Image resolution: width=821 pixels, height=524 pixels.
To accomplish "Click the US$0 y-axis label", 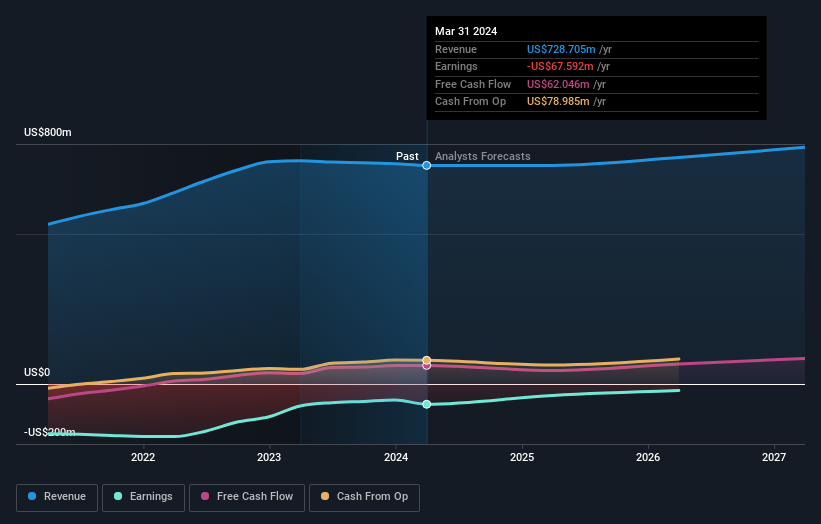I will click(37, 372).
